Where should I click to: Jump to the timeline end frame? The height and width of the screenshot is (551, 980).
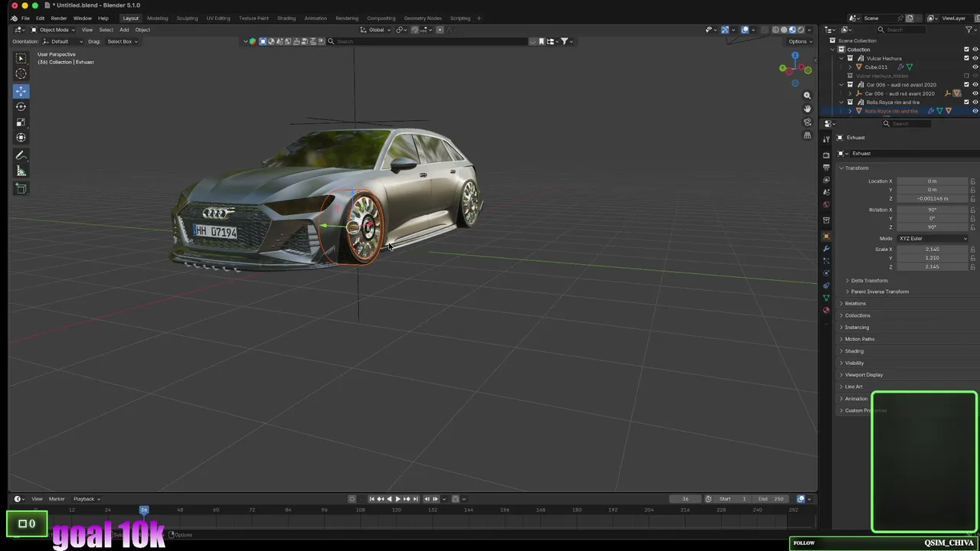[415, 499]
